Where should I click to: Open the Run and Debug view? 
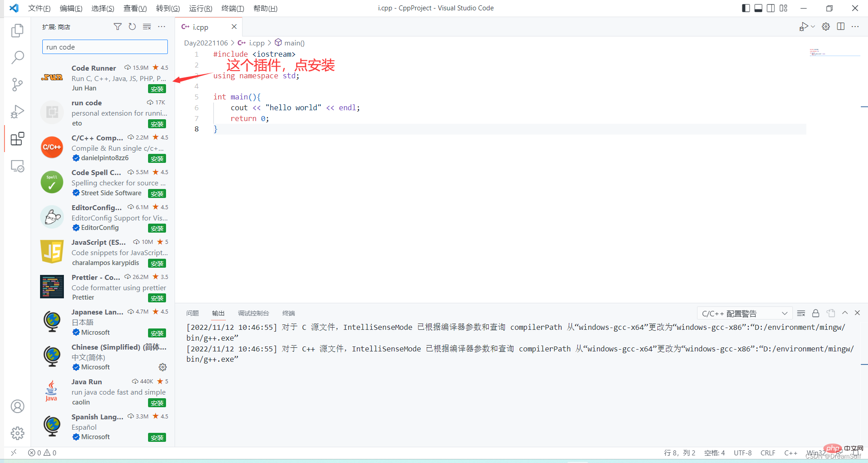pyautogui.click(x=17, y=112)
